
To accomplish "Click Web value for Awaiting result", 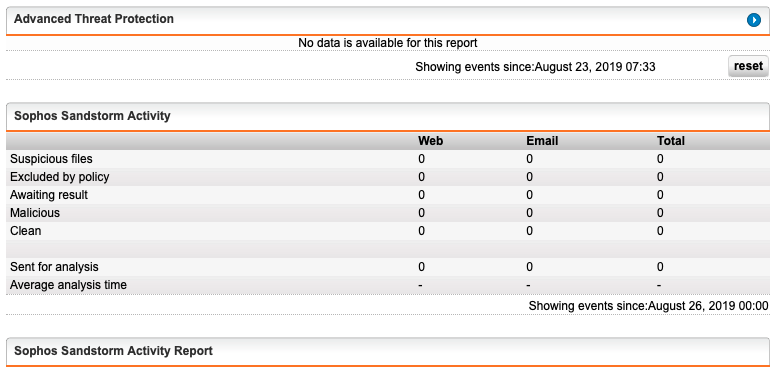I will pyautogui.click(x=421, y=195).
